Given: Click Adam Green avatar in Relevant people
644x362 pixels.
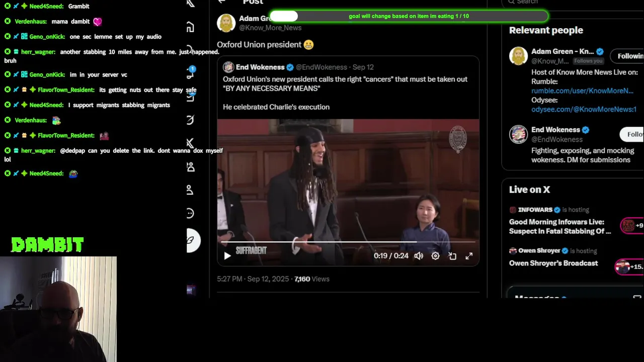Looking at the screenshot, I should coord(518,56).
